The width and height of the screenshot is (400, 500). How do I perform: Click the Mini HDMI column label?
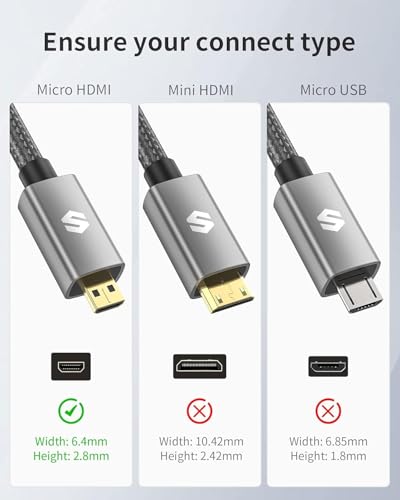(201, 90)
